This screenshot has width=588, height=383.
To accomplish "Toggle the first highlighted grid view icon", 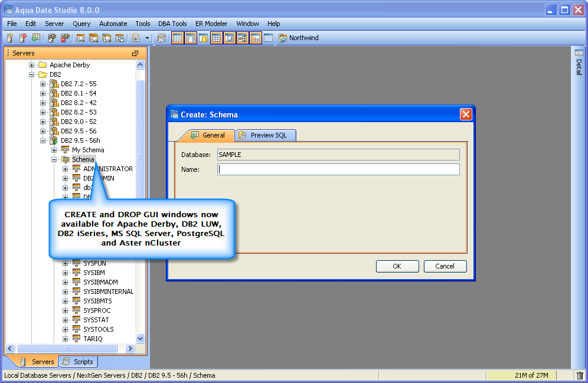I will point(177,38).
